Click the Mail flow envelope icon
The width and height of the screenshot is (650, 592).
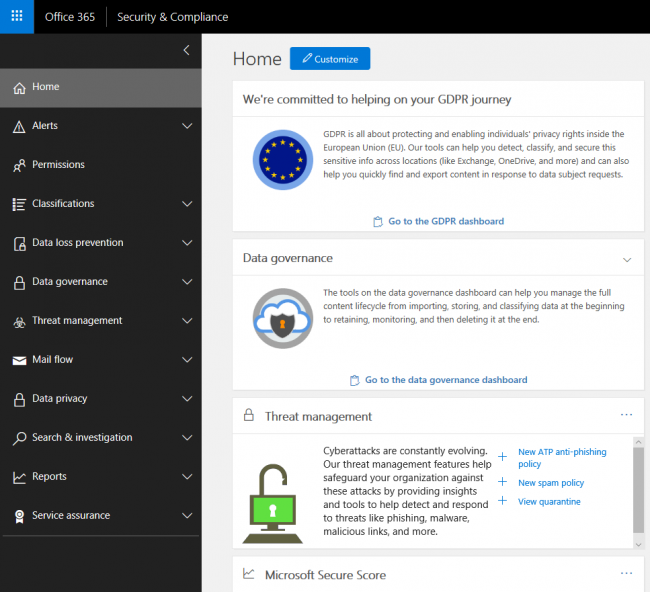(19, 360)
